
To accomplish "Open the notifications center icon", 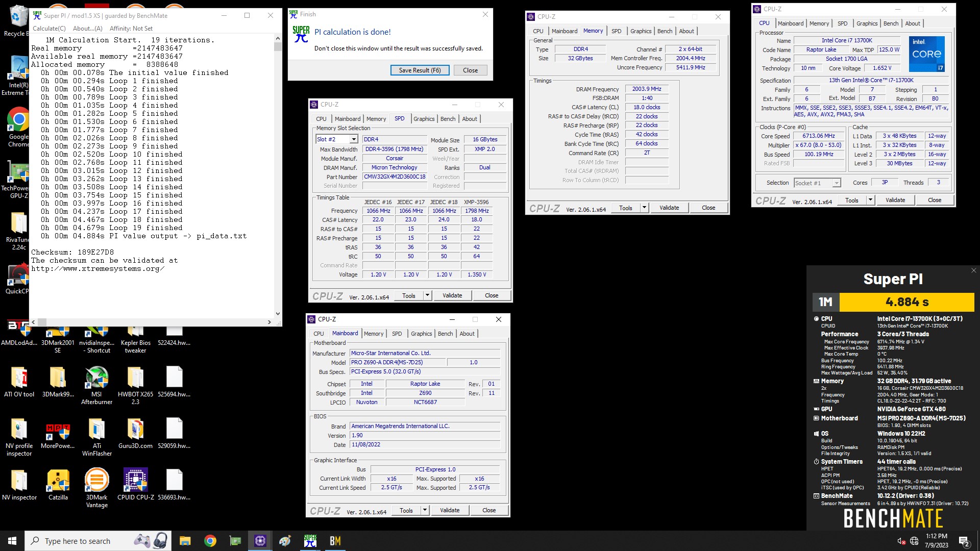I will [964, 541].
